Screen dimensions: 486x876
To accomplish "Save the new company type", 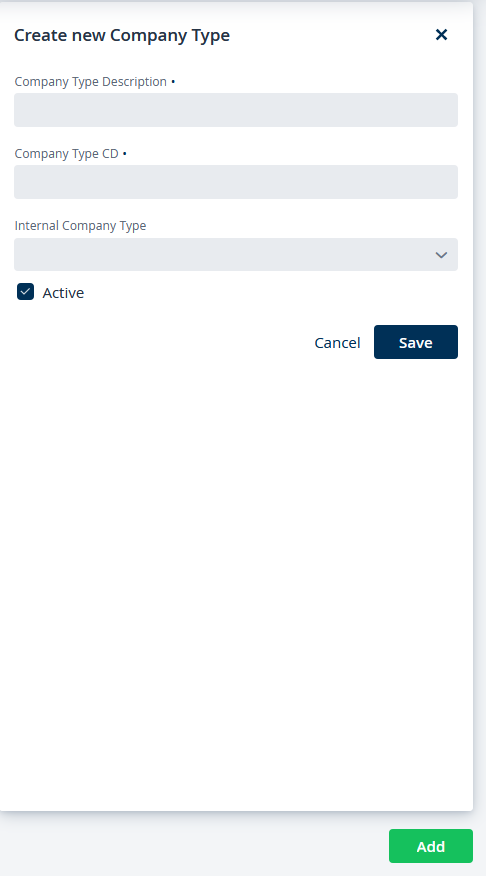I will pyautogui.click(x=416, y=342).
